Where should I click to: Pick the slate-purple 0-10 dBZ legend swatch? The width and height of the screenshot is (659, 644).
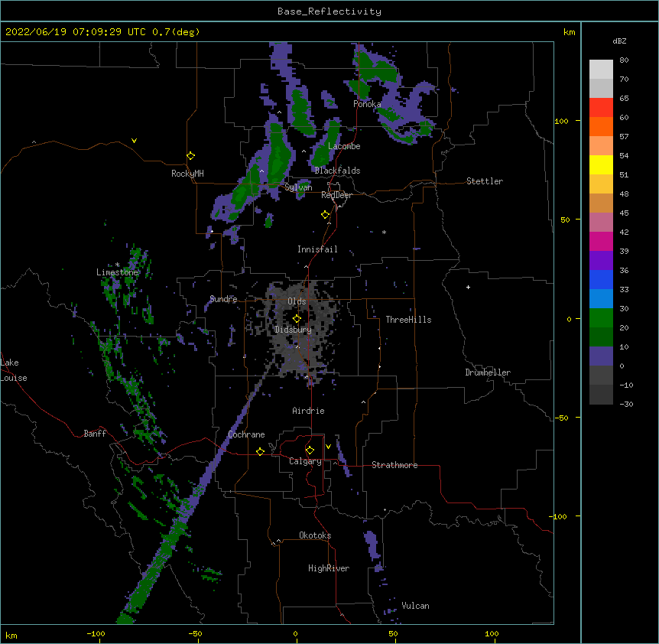601,356
